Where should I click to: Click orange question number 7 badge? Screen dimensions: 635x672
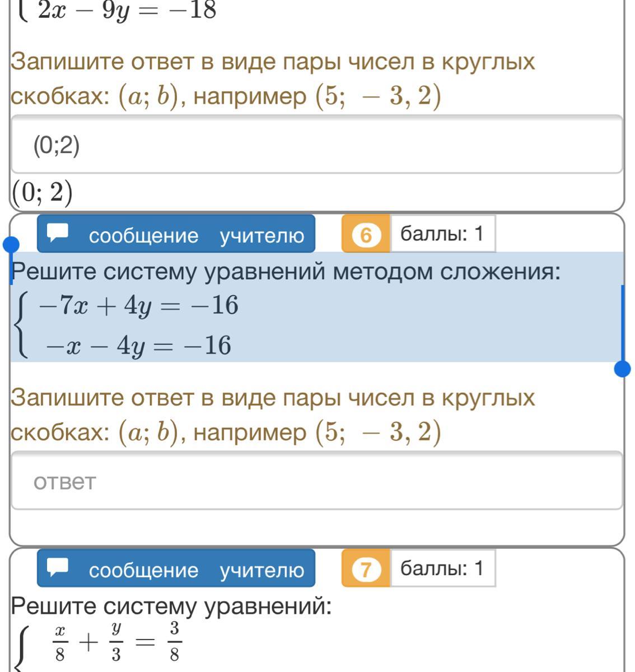coord(366,570)
